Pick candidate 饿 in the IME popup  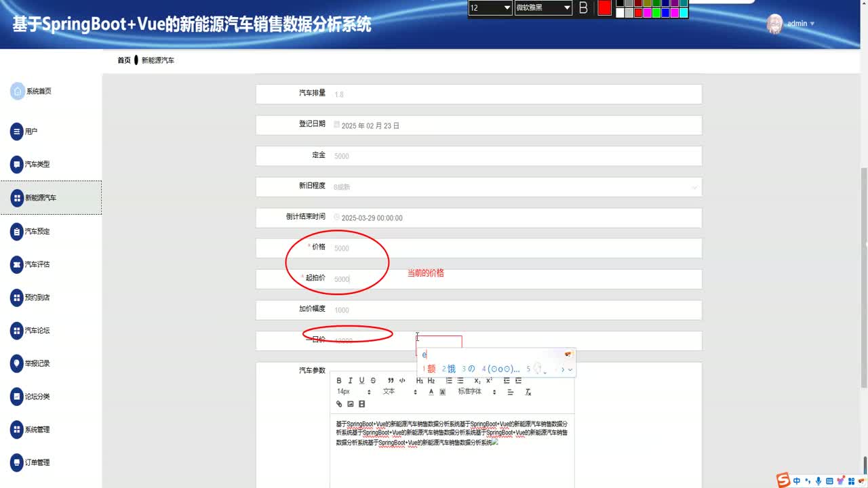coord(449,369)
